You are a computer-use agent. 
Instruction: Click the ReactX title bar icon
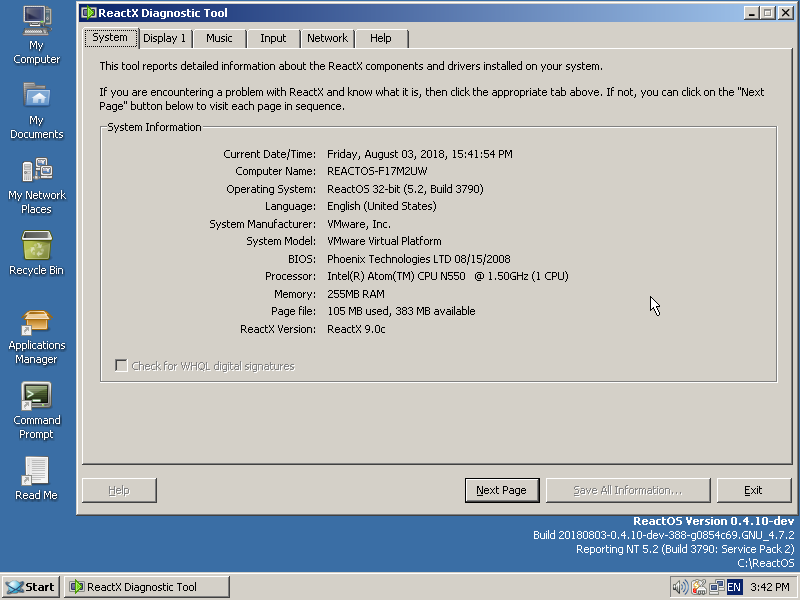(89, 12)
